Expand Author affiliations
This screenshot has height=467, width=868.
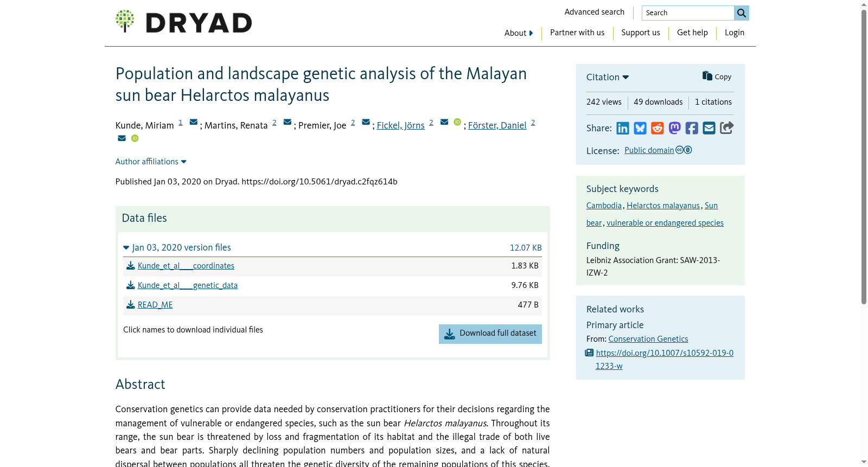coord(151,162)
